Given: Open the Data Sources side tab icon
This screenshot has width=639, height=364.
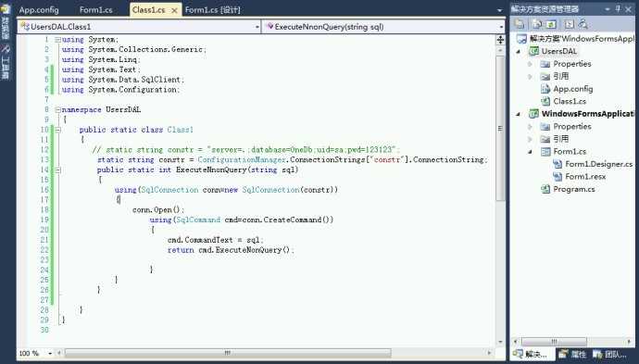Looking at the screenshot, I should coord(6,9).
